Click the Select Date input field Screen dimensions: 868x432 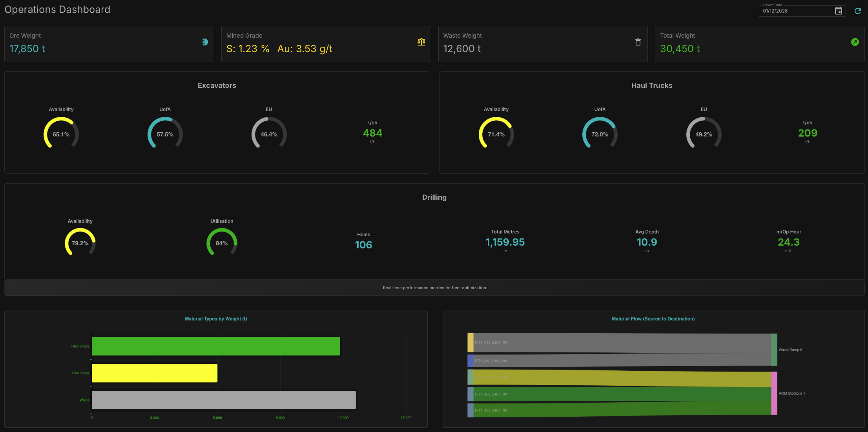coord(802,11)
